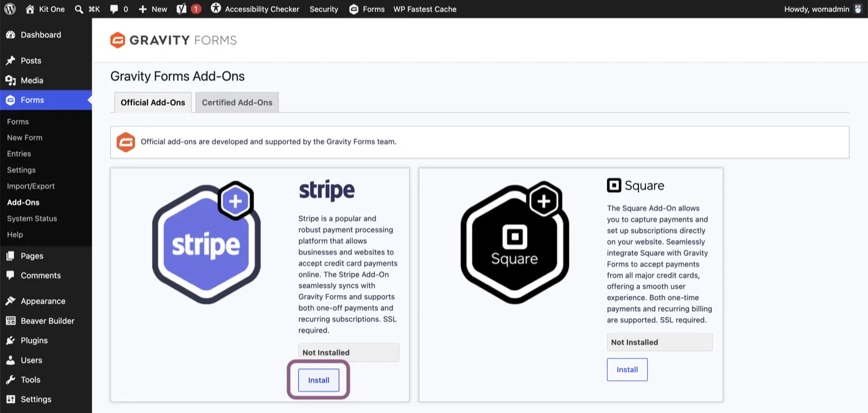This screenshot has height=413, width=868.
Task: Open Entries submenu link
Action: [19, 154]
